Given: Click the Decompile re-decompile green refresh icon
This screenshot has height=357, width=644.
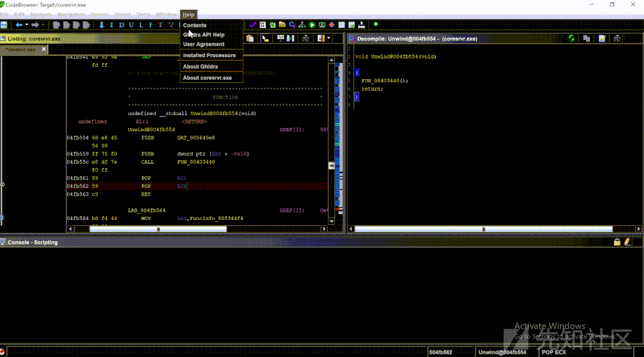Looking at the screenshot, I should coord(571,39).
